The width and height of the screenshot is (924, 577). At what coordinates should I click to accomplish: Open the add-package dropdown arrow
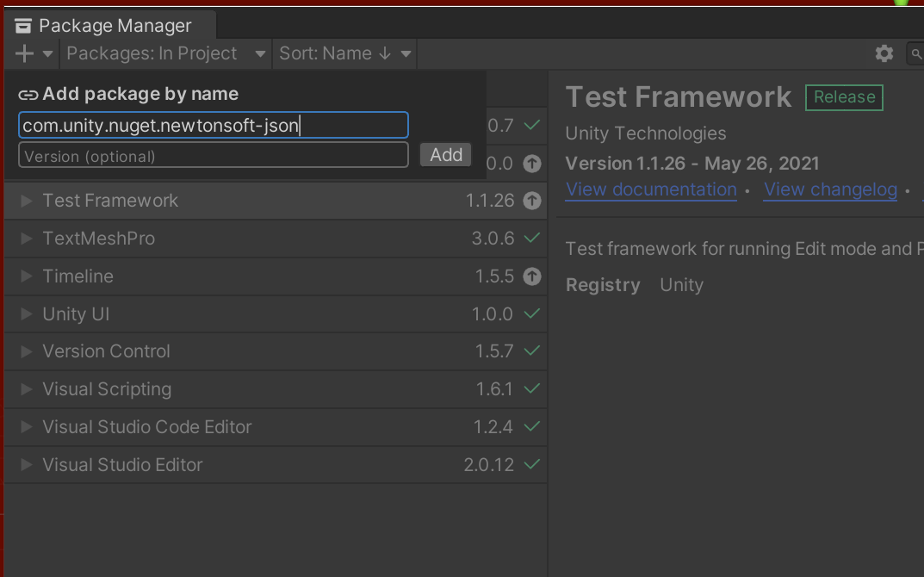coord(47,54)
